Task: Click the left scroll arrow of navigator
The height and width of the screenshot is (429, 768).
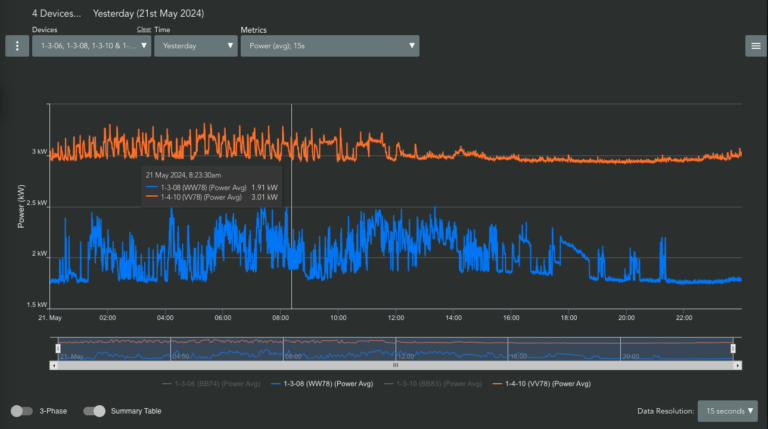Action: pyautogui.click(x=54, y=365)
